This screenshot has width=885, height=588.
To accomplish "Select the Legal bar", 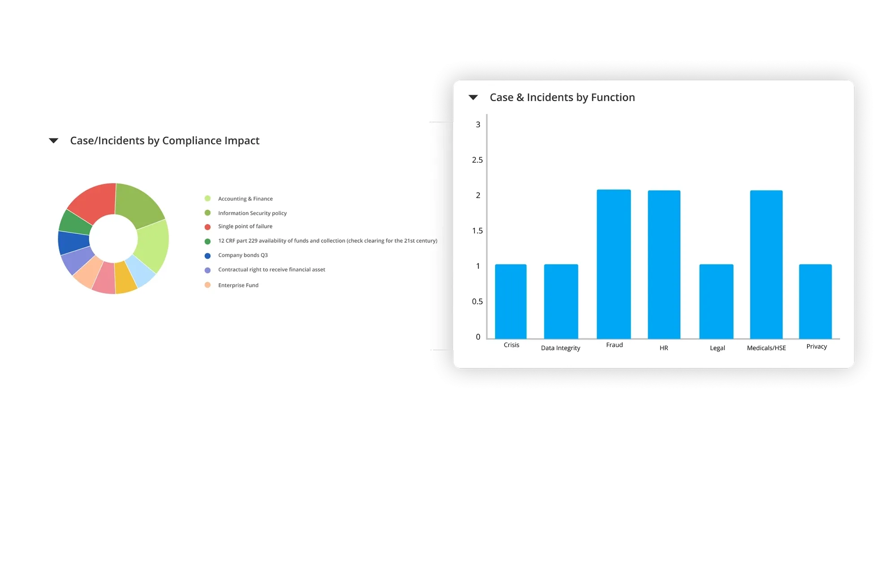I will pyautogui.click(x=716, y=301).
